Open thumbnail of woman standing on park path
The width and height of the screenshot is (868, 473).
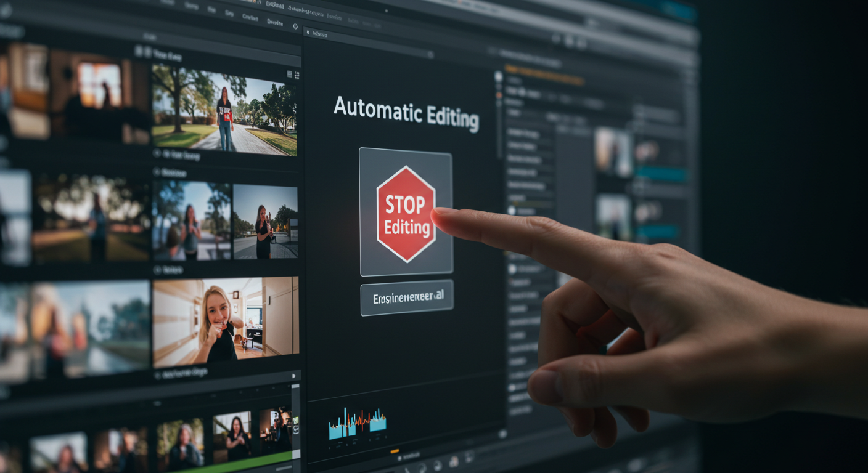[224, 109]
